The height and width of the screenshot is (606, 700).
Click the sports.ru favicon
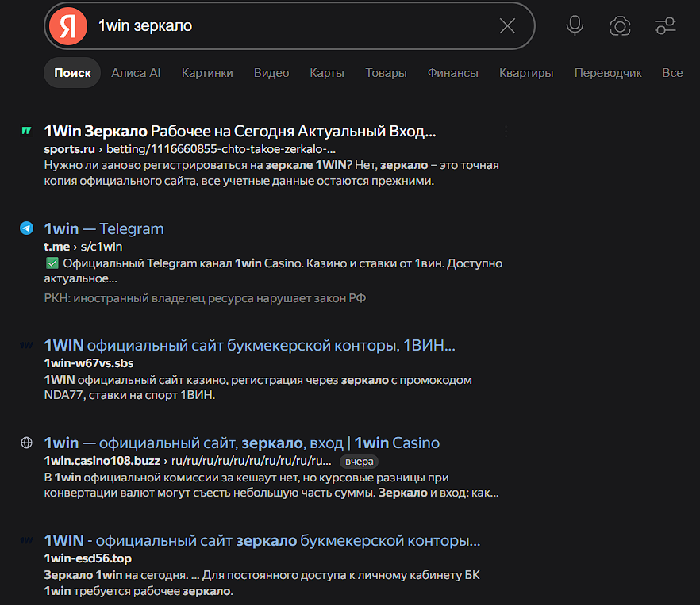27,131
